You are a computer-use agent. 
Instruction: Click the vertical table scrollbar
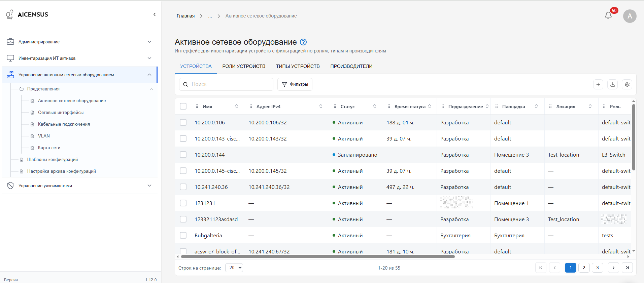(x=634, y=137)
